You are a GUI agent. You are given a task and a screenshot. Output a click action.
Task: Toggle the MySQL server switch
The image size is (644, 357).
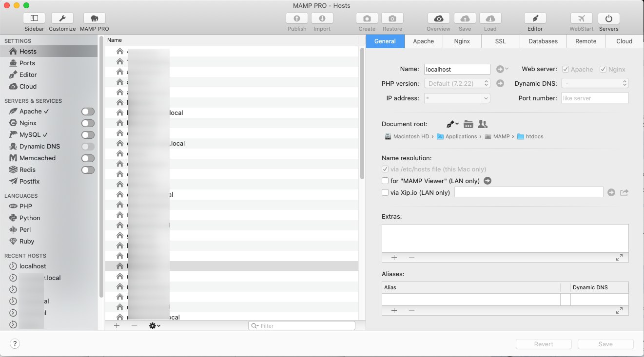pyautogui.click(x=88, y=135)
